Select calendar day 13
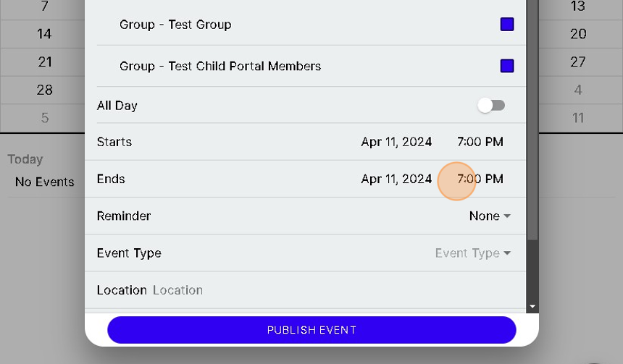Image resolution: width=623 pixels, height=364 pixels. [578, 7]
